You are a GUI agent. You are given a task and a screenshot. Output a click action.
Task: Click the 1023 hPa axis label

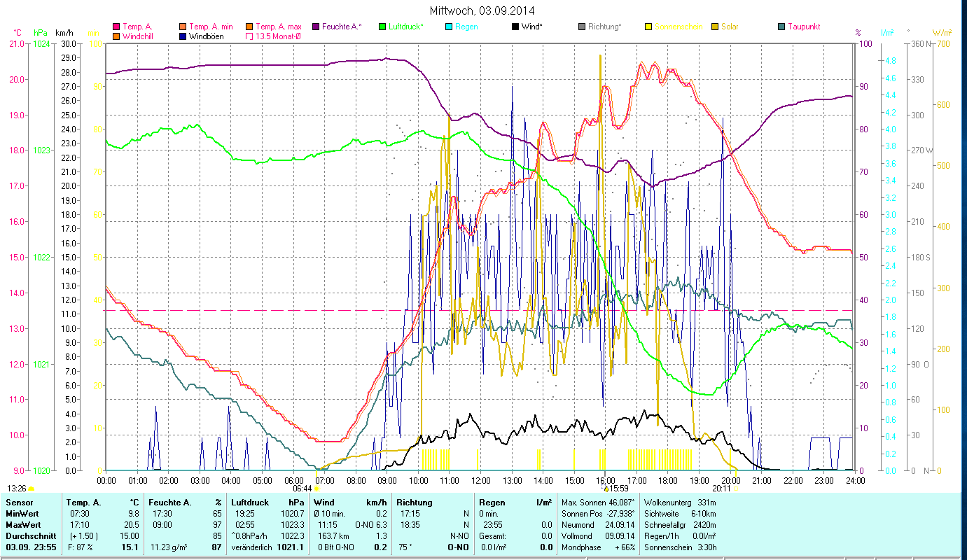coord(41,150)
